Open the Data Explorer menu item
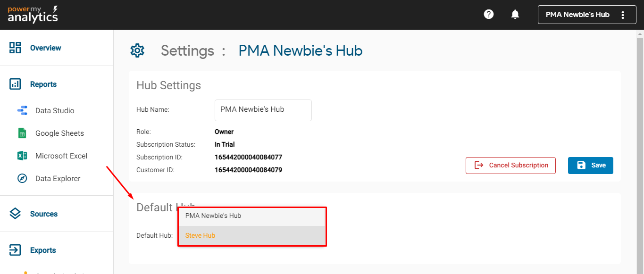 point(58,179)
